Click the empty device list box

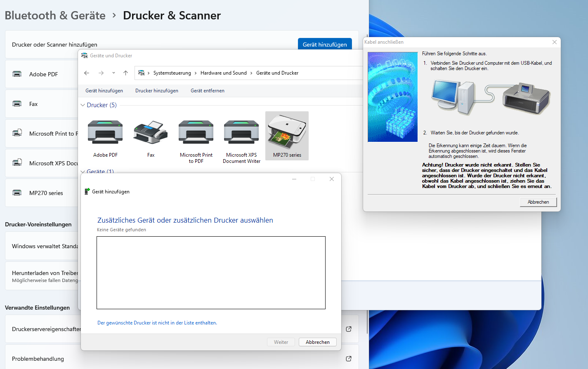point(211,273)
